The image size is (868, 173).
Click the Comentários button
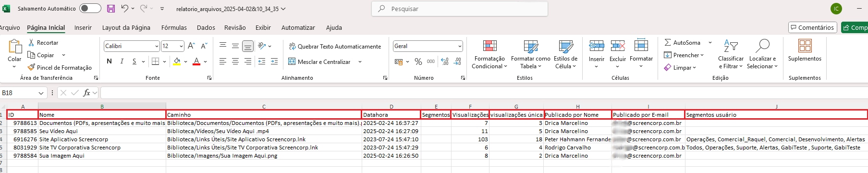point(812,28)
